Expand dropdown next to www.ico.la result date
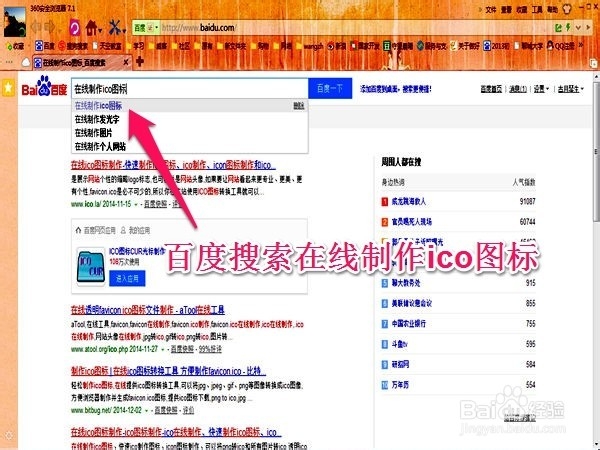This screenshot has width=600, height=450. [136, 204]
